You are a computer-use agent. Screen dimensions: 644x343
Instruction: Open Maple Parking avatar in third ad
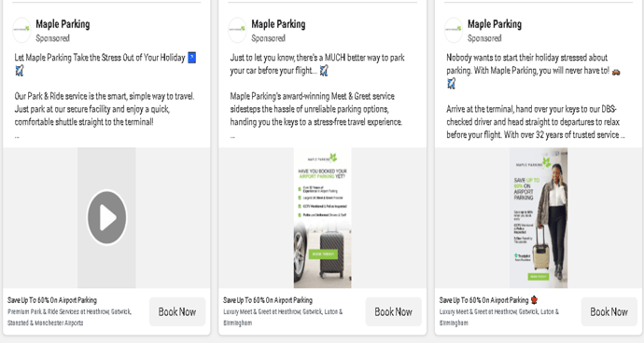(x=454, y=30)
